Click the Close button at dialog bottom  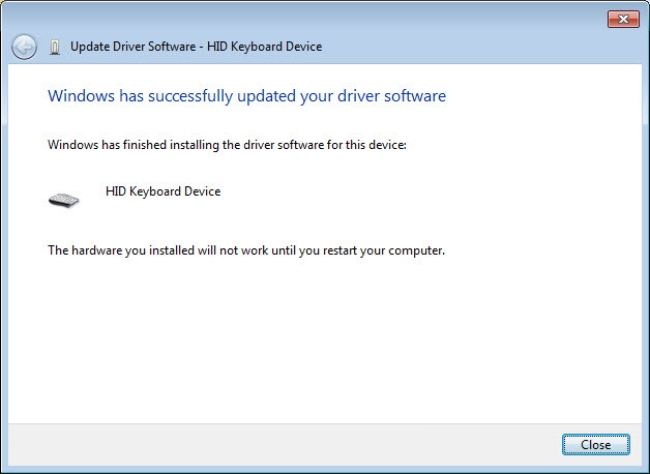pyautogui.click(x=595, y=444)
